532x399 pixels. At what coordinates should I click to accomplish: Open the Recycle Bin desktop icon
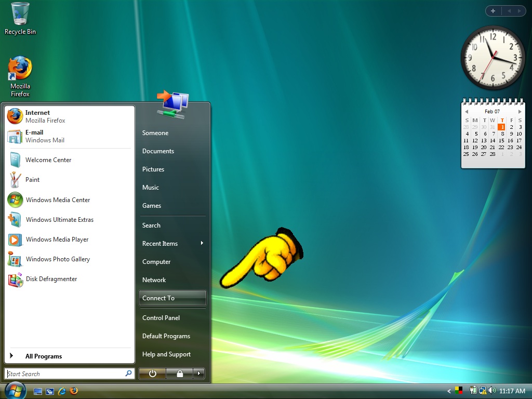(20, 19)
